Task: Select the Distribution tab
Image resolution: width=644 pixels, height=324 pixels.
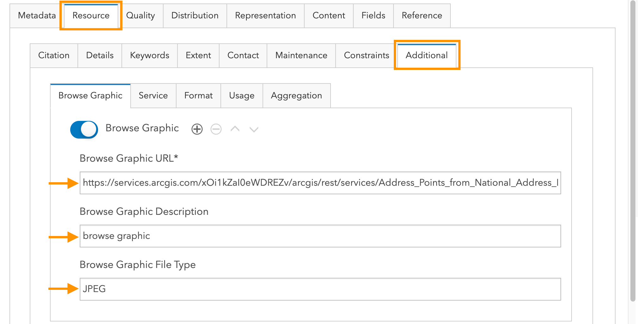Action: tap(195, 16)
